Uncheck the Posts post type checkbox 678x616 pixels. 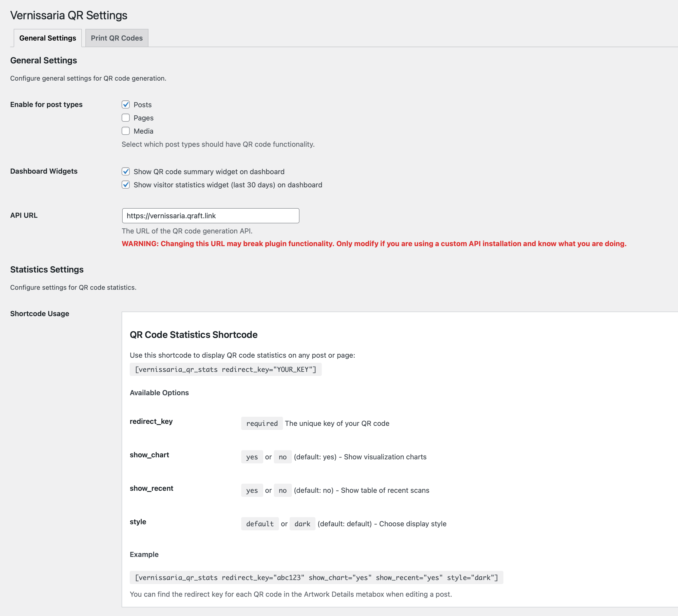coord(126,105)
